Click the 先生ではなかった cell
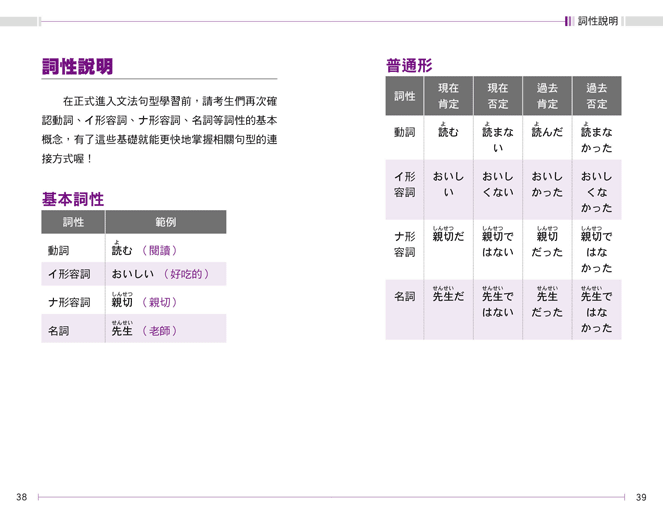 click(597, 310)
